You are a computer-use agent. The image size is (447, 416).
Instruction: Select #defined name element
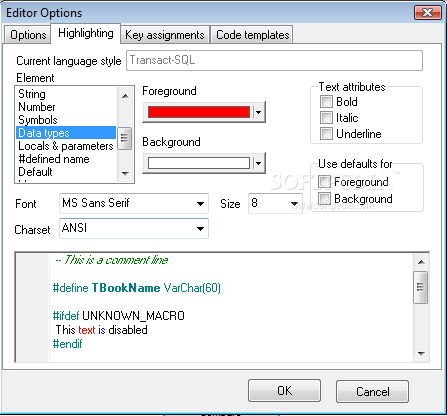click(x=66, y=159)
